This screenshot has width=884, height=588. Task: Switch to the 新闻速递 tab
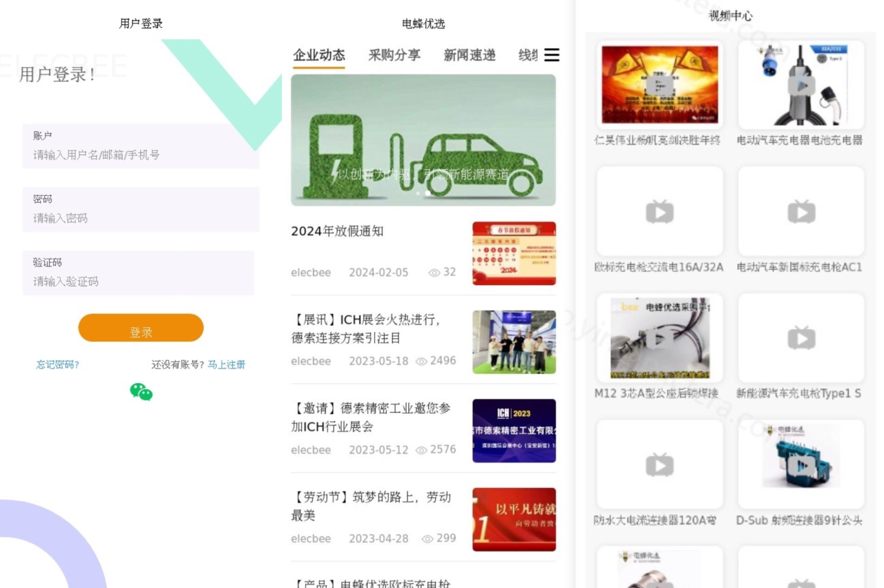tap(470, 55)
